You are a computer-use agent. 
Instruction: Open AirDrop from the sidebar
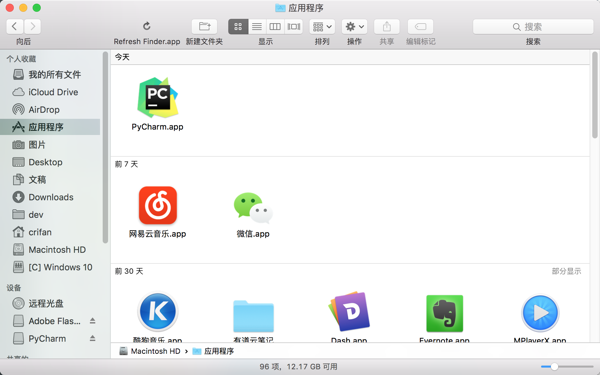51,109
